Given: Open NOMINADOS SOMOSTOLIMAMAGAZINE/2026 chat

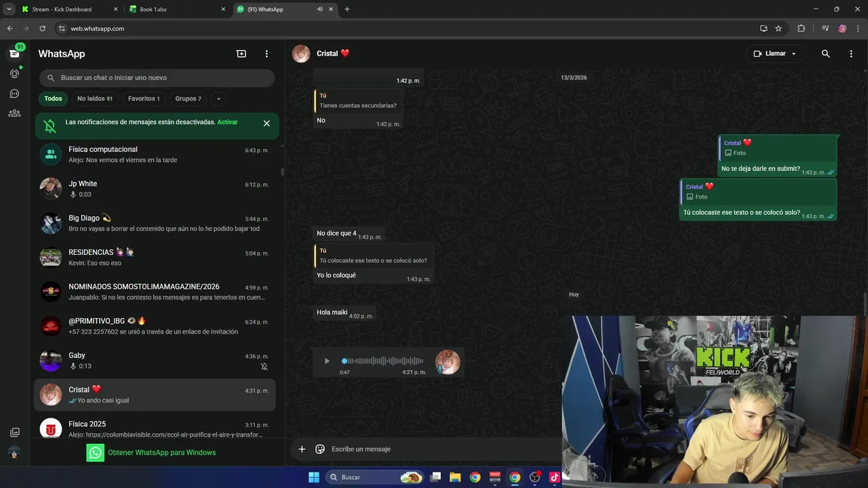Looking at the screenshot, I should click(155, 292).
